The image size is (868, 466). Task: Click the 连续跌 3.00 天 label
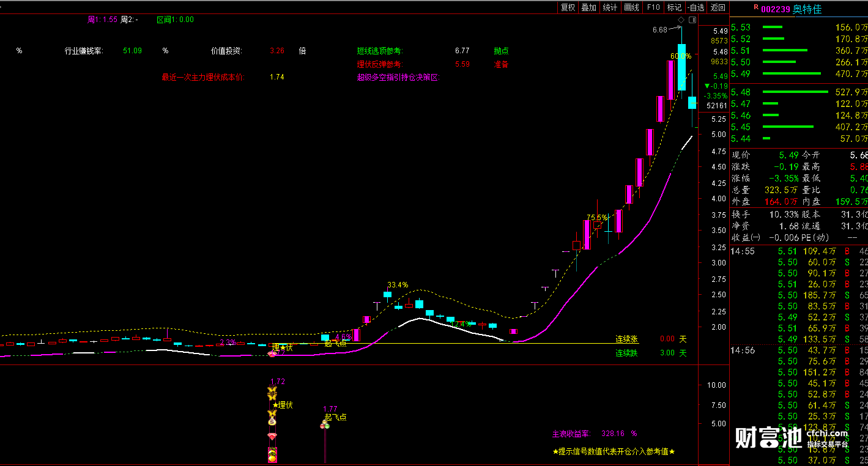pos(651,353)
